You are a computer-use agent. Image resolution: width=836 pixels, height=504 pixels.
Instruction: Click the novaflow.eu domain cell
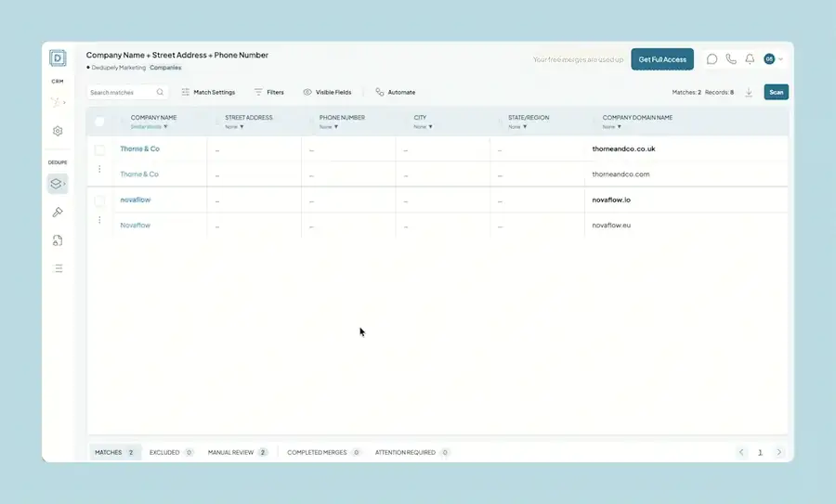611,226
